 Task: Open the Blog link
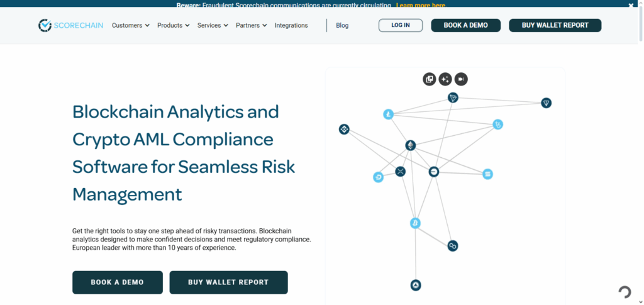pyautogui.click(x=342, y=26)
